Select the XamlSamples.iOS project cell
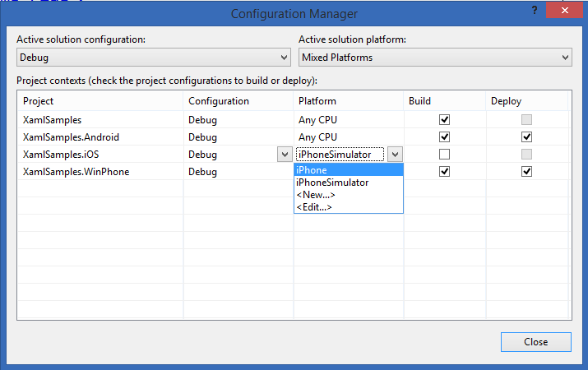 (x=100, y=155)
